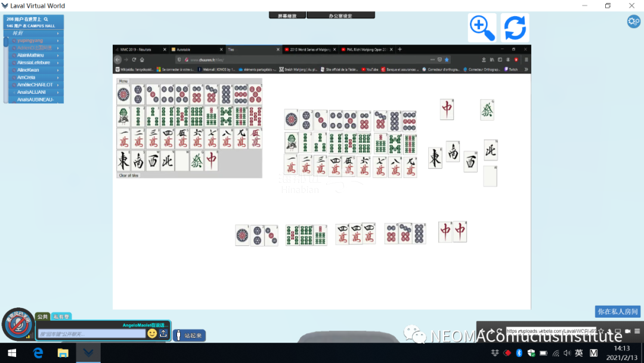The width and height of the screenshot is (644, 363).
Task: Toggle the mute icon beside AlineKwan
Action: [14, 70]
